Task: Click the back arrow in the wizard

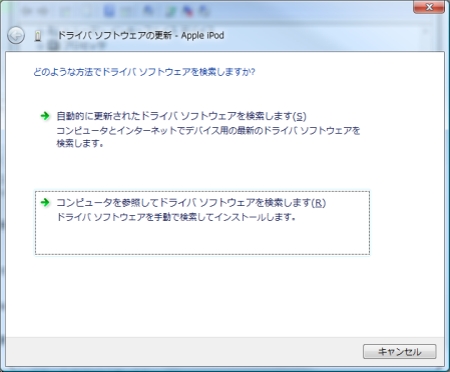Action: coord(16,35)
